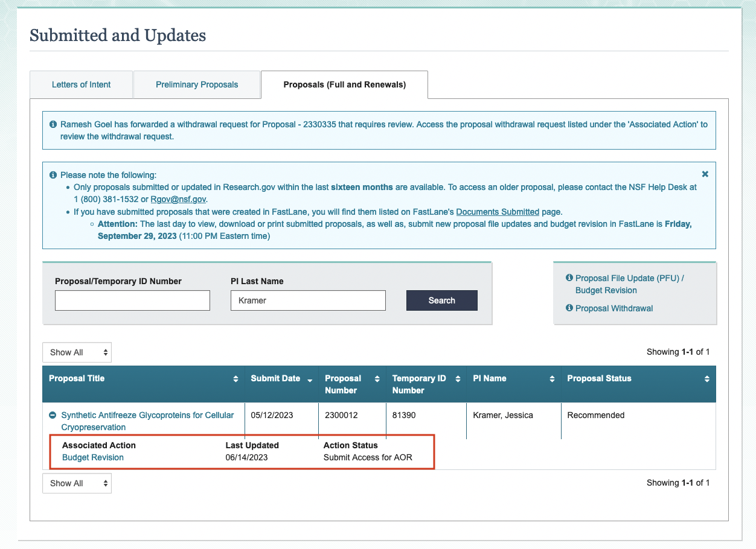Sort by Proposal Number column arrows
756x549 pixels.
377,379
